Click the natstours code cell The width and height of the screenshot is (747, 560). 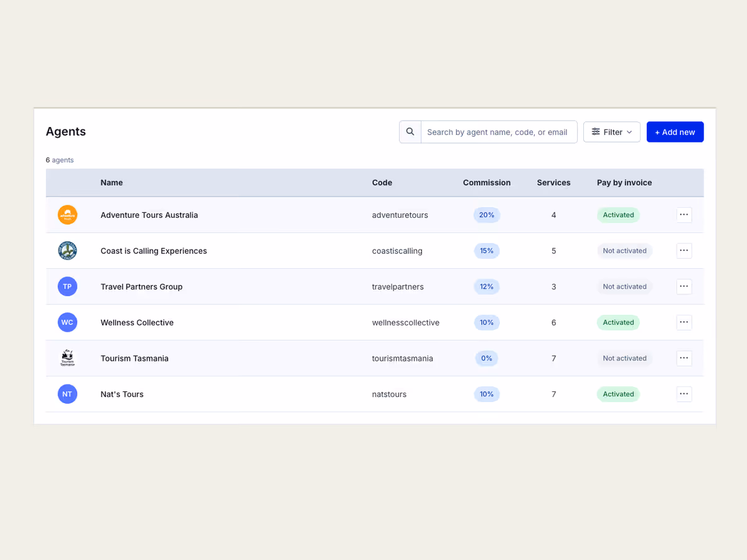pyautogui.click(x=389, y=394)
